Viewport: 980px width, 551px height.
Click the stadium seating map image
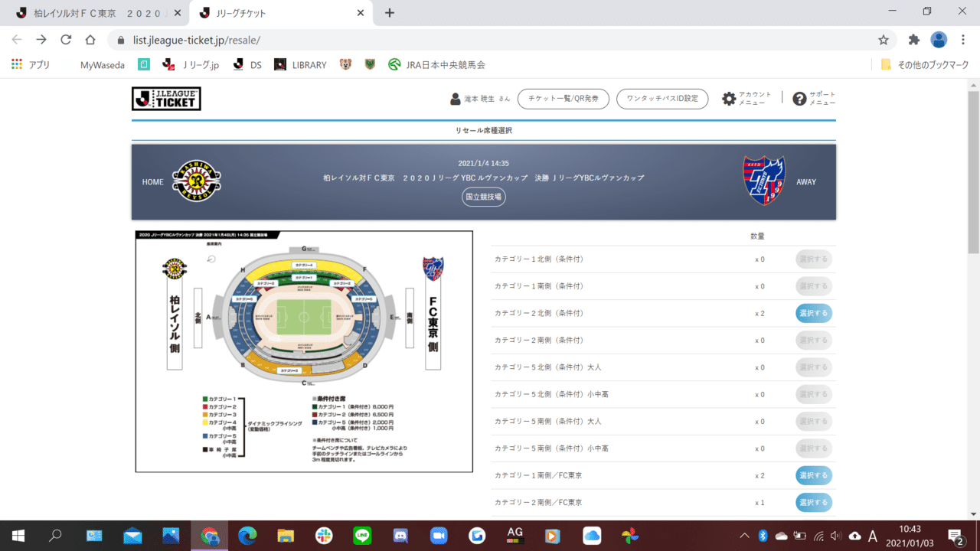pyautogui.click(x=304, y=351)
